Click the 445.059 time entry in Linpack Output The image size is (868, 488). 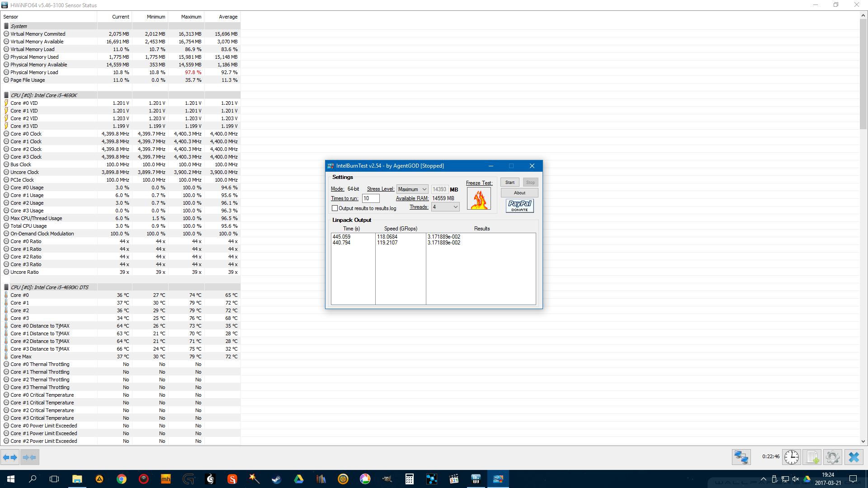click(x=341, y=237)
